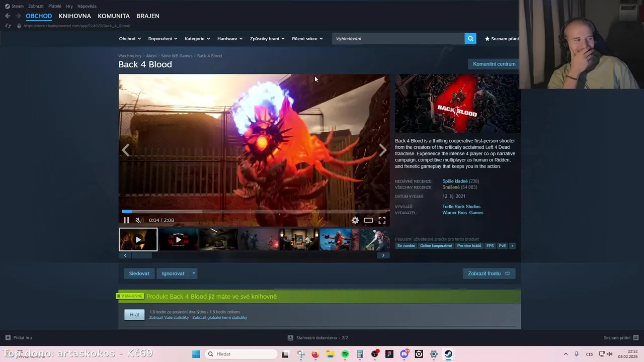Screen dimensions: 644x362
Task: Click Přidat hru at bottom
Action: pyautogui.click(x=19, y=338)
